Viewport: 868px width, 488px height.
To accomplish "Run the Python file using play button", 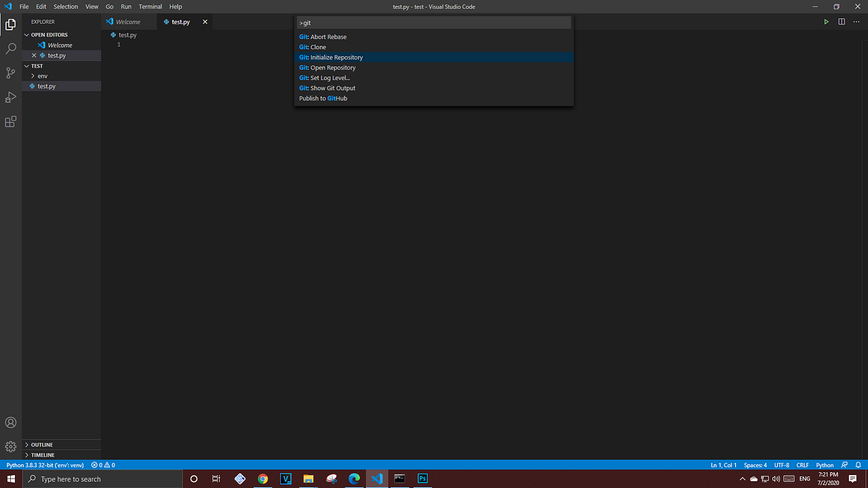I will click(826, 21).
